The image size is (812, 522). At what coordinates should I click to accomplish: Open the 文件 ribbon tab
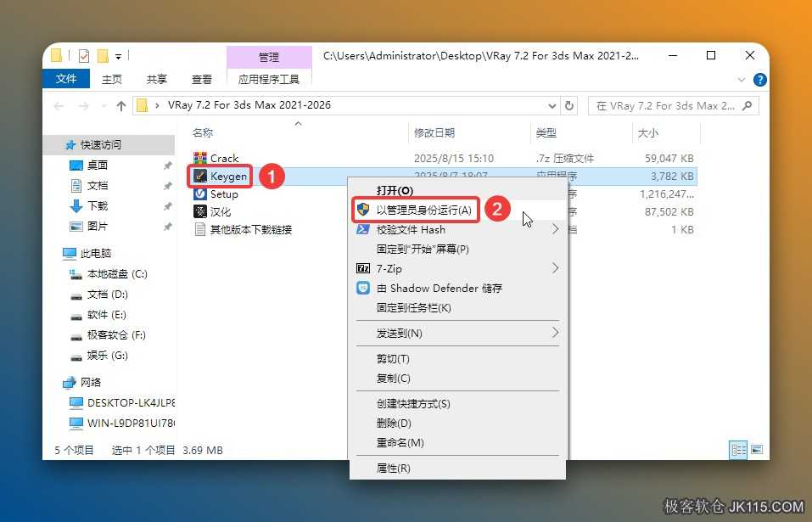coord(66,79)
